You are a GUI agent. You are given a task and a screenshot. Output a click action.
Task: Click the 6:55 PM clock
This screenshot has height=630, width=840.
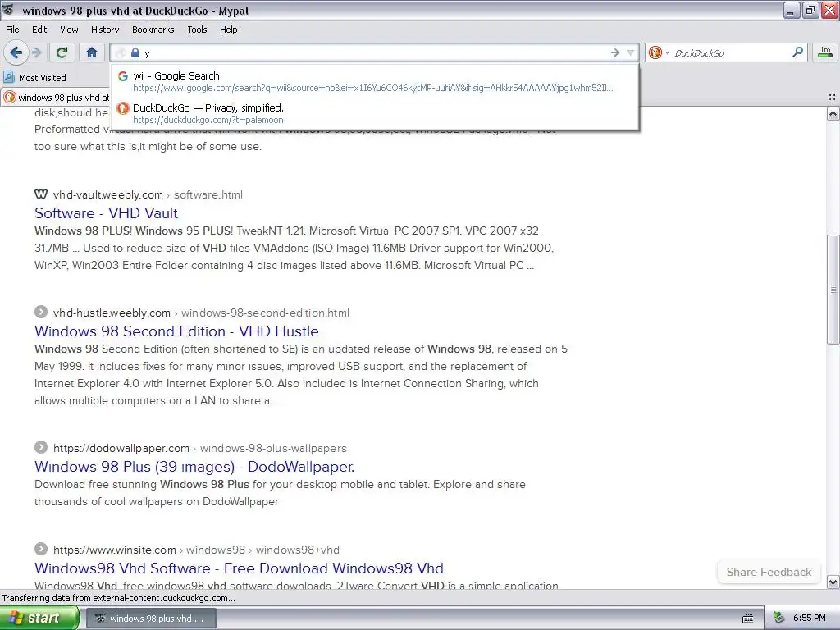click(x=809, y=619)
